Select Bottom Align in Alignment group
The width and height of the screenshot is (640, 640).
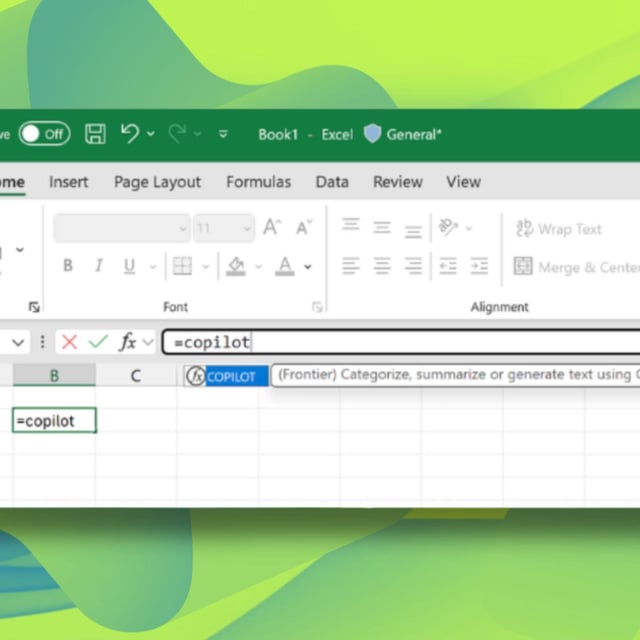413,231
